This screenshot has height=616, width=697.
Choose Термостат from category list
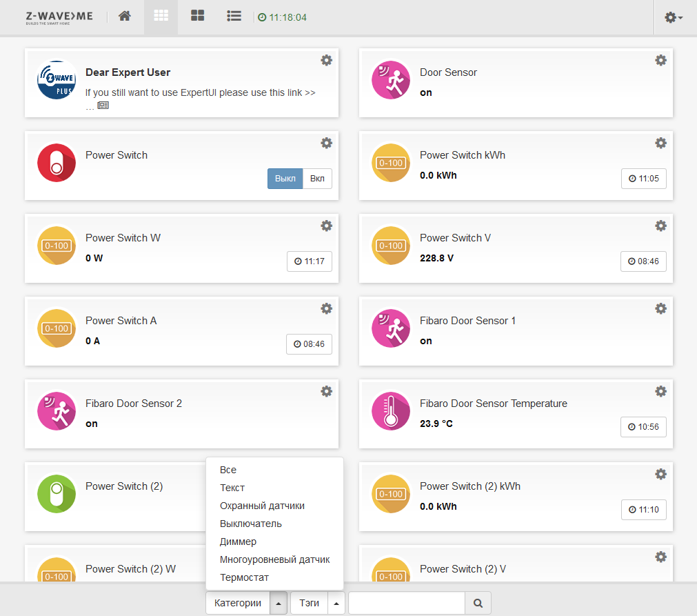point(244,577)
